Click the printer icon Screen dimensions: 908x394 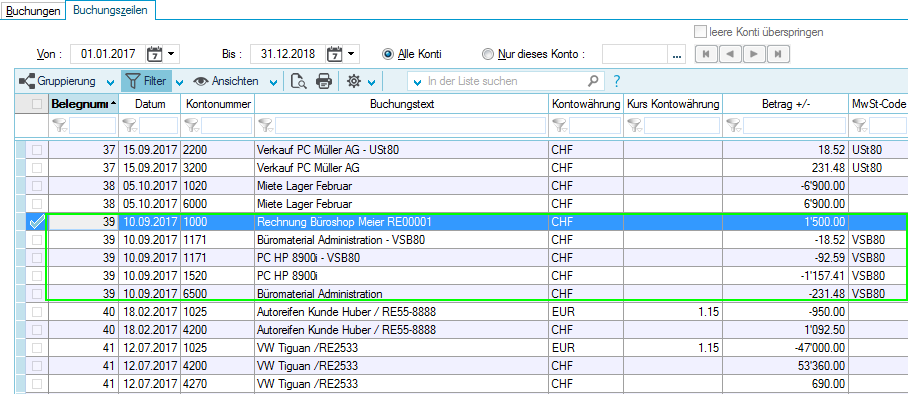point(324,82)
